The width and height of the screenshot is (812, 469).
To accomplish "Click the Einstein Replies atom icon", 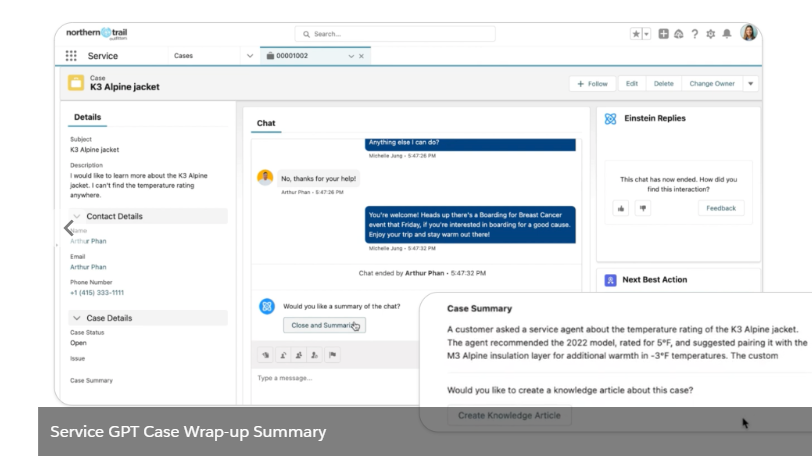I will (x=611, y=119).
